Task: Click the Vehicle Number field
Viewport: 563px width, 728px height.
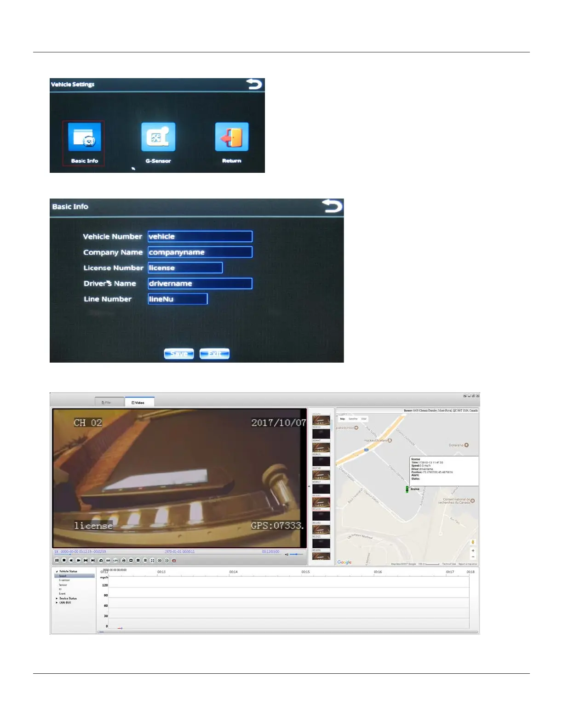Action: (200, 236)
